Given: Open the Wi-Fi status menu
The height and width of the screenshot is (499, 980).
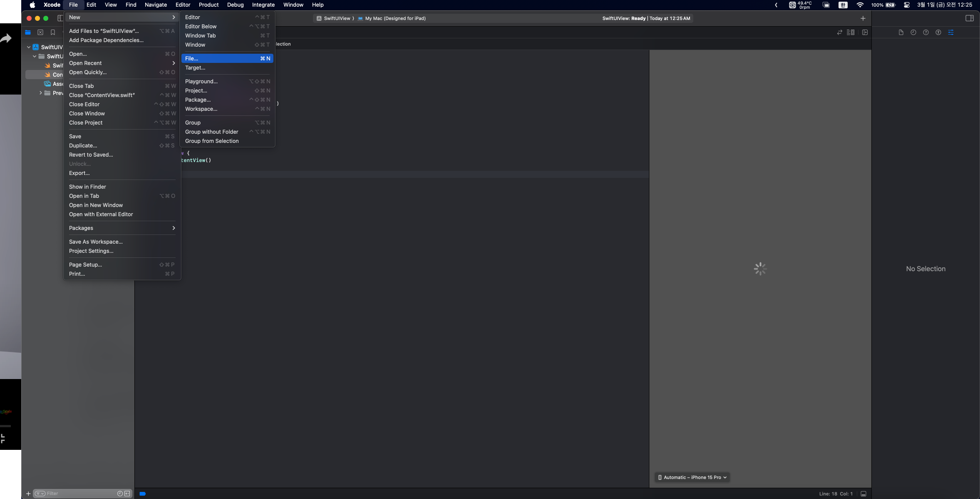Looking at the screenshot, I should pyautogui.click(x=860, y=5).
